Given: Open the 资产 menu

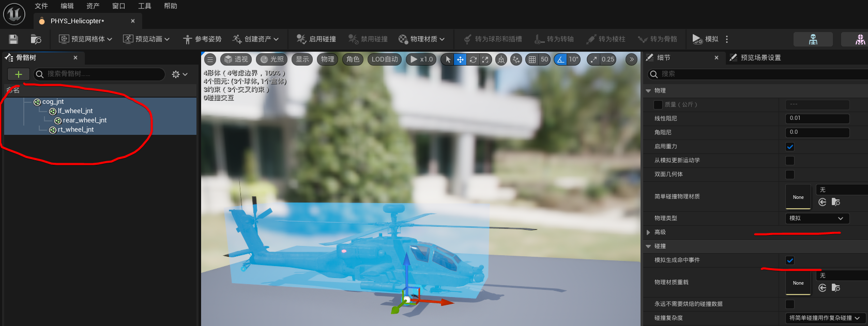Looking at the screenshot, I should click(93, 6).
